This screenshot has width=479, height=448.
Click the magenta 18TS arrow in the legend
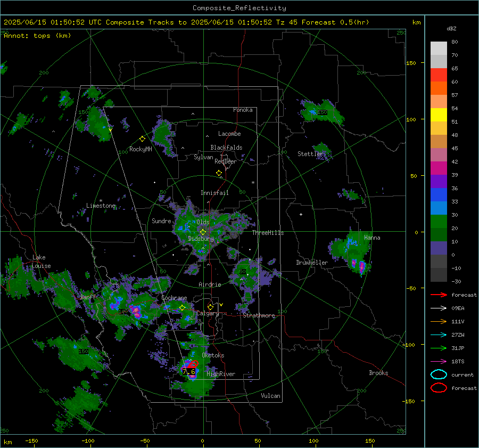(x=439, y=362)
